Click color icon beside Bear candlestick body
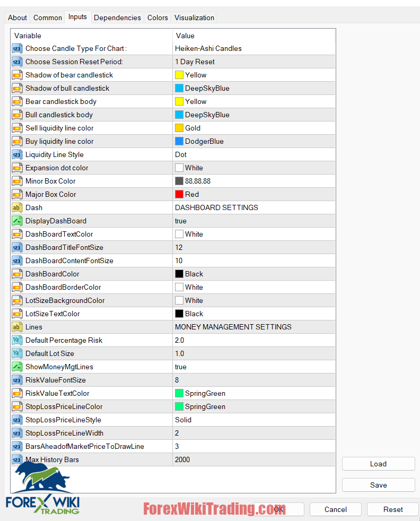Image resolution: width=420 pixels, height=521 pixels. pos(17,102)
